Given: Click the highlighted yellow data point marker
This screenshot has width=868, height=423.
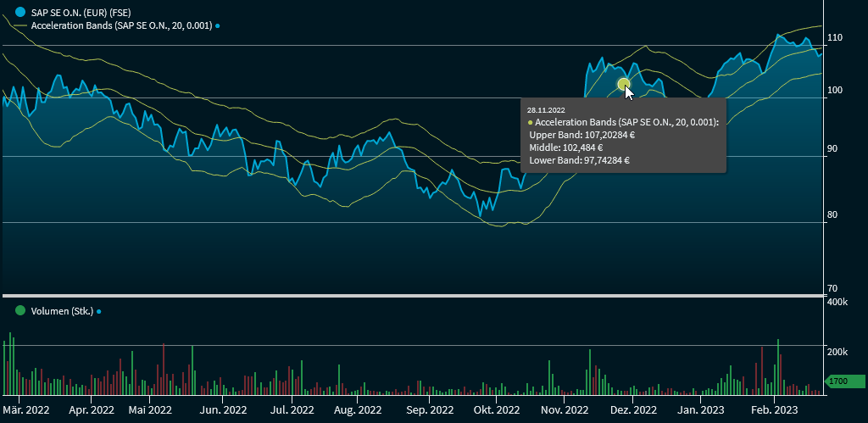Looking at the screenshot, I should point(624,84).
